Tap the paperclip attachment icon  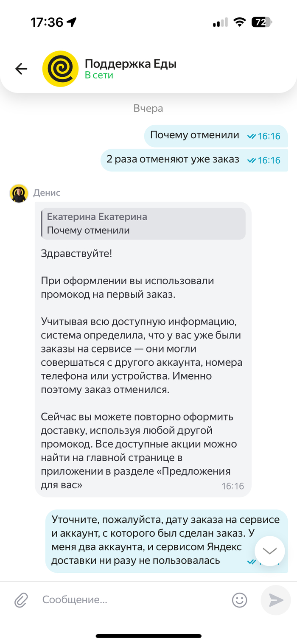[x=21, y=599]
